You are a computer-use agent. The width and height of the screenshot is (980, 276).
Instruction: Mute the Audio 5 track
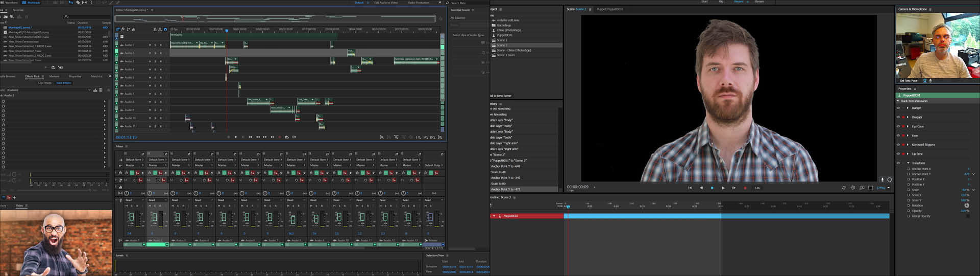(150, 78)
